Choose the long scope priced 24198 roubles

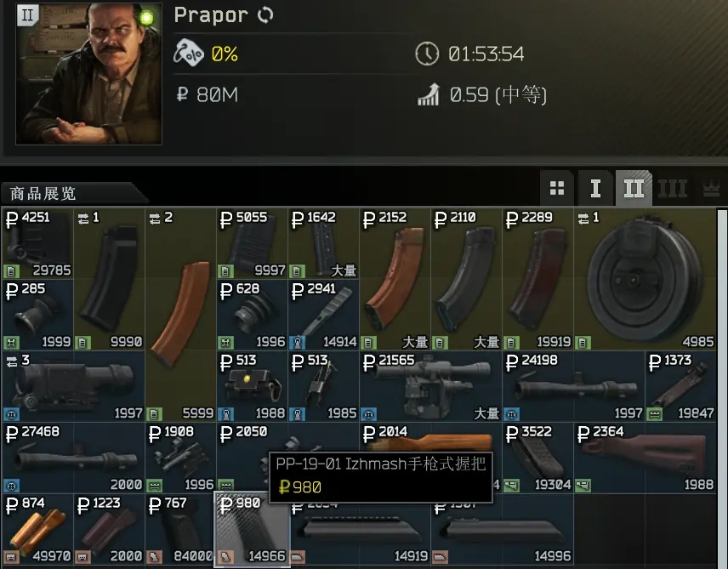[x=573, y=386]
